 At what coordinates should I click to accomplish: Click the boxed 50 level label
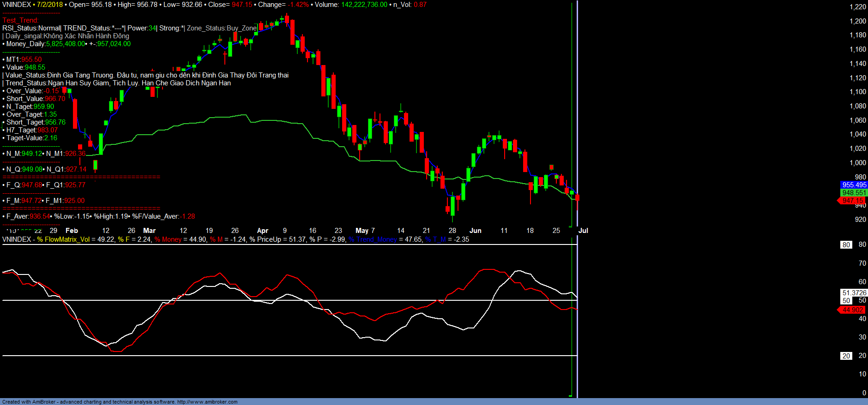(846, 301)
